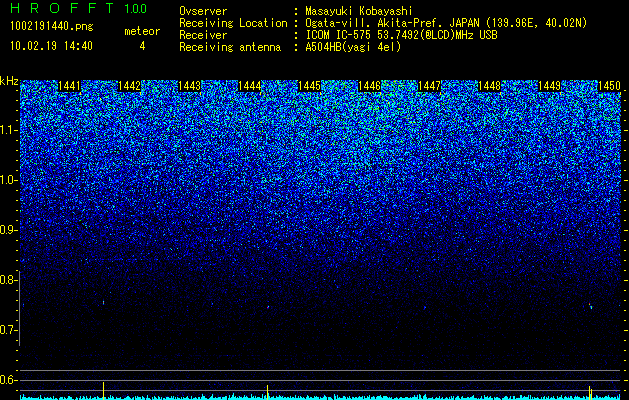Click the 1446 time marker
The image size is (629, 400).
(x=369, y=86)
